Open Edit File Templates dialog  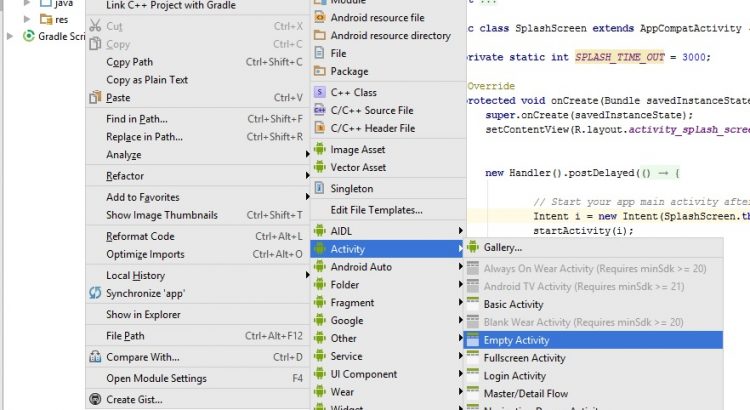pyautogui.click(x=376, y=210)
